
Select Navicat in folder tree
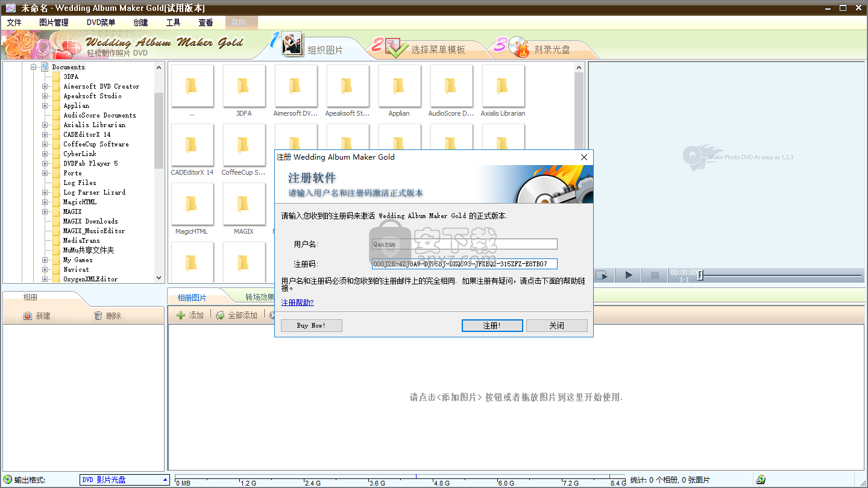tap(76, 269)
